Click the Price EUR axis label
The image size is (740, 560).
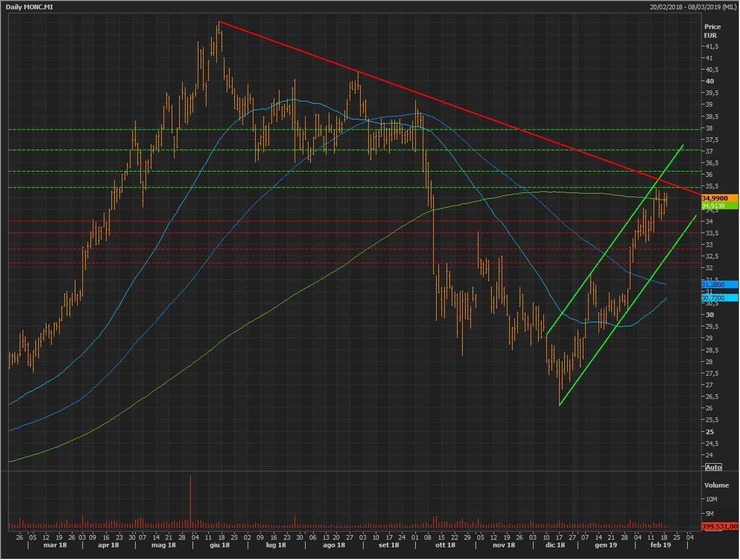pyautogui.click(x=712, y=31)
